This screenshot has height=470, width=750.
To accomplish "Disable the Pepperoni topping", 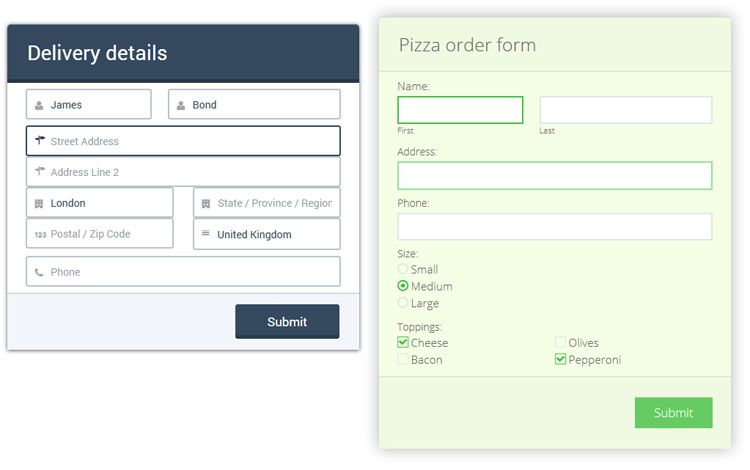I will click(561, 359).
